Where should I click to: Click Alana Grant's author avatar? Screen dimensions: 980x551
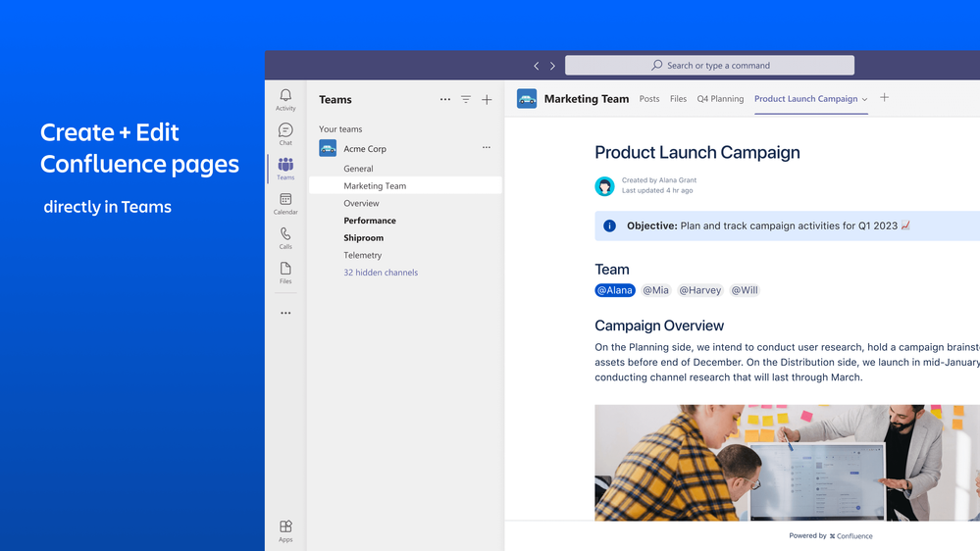pos(604,186)
